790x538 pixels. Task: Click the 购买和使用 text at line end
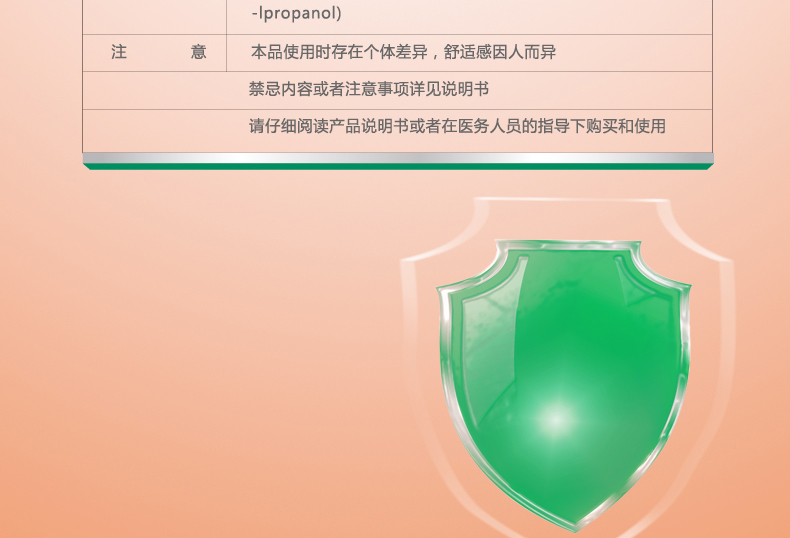click(626, 126)
